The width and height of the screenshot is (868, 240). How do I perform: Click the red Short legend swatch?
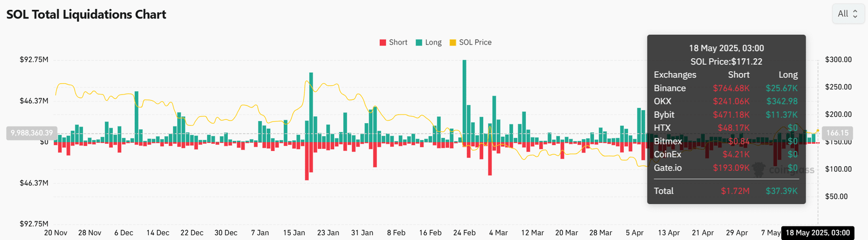pos(383,42)
